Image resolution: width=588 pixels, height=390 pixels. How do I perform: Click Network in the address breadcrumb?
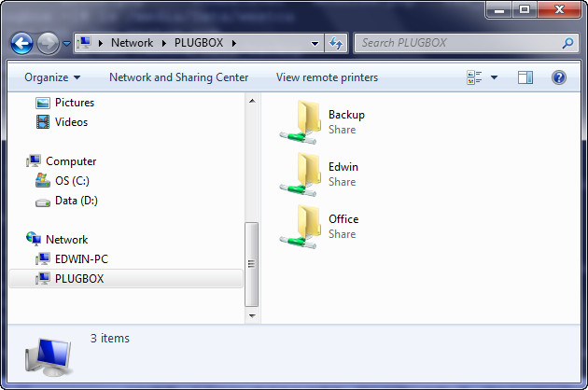click(x=132, y=43)
